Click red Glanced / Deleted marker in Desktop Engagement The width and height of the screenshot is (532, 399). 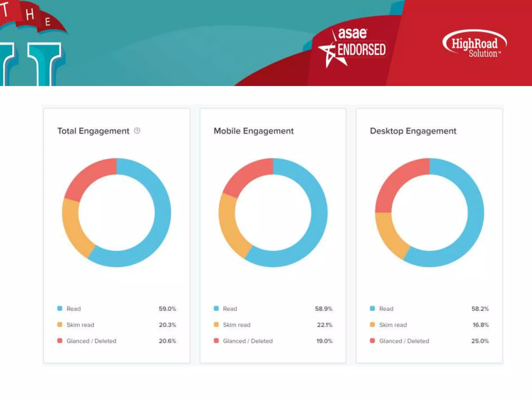(x=372, y=341)
